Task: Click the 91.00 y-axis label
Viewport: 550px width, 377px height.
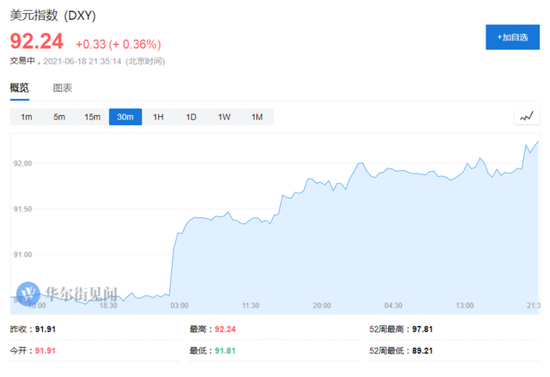Action: point(22,255)
